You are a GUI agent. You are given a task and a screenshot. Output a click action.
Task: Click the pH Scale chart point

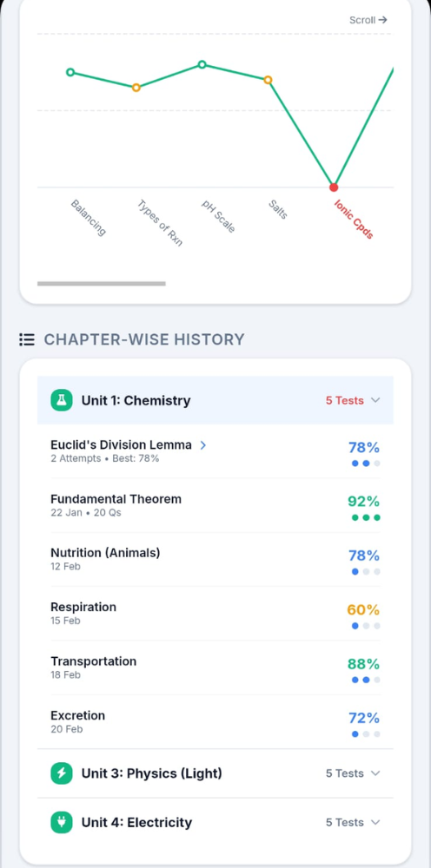point(202,65)
